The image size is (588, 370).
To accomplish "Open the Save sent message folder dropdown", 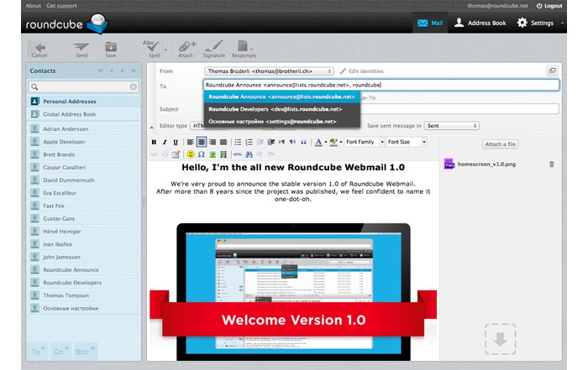I will (452, 126).
